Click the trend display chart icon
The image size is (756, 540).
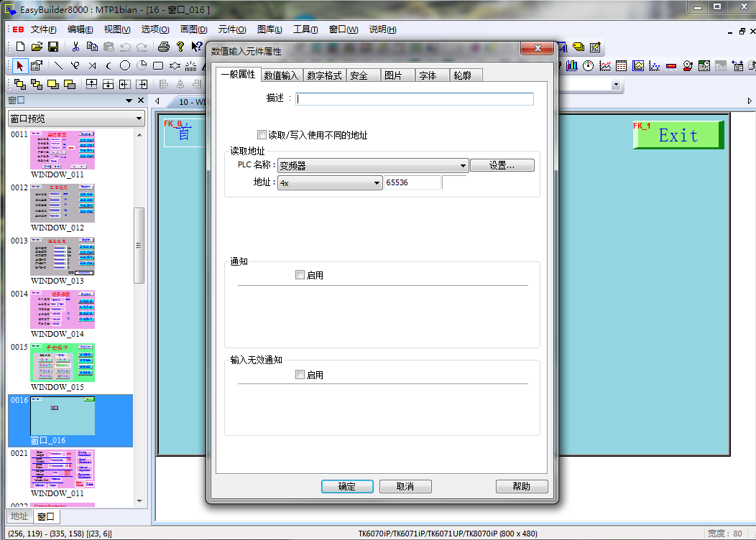pos(605,66)
